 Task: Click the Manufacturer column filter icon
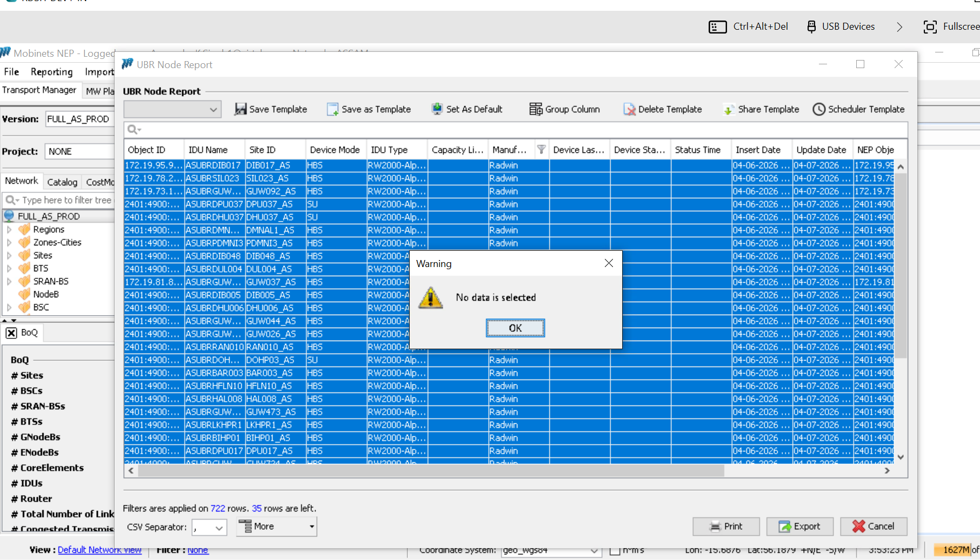coord(541,150)
